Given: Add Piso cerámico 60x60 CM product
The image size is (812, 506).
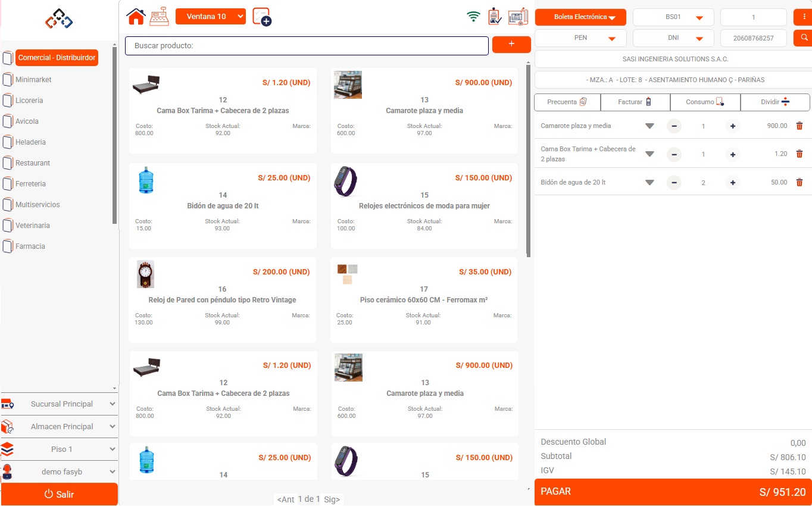Looking at the screenshot, I should point(424,299).
